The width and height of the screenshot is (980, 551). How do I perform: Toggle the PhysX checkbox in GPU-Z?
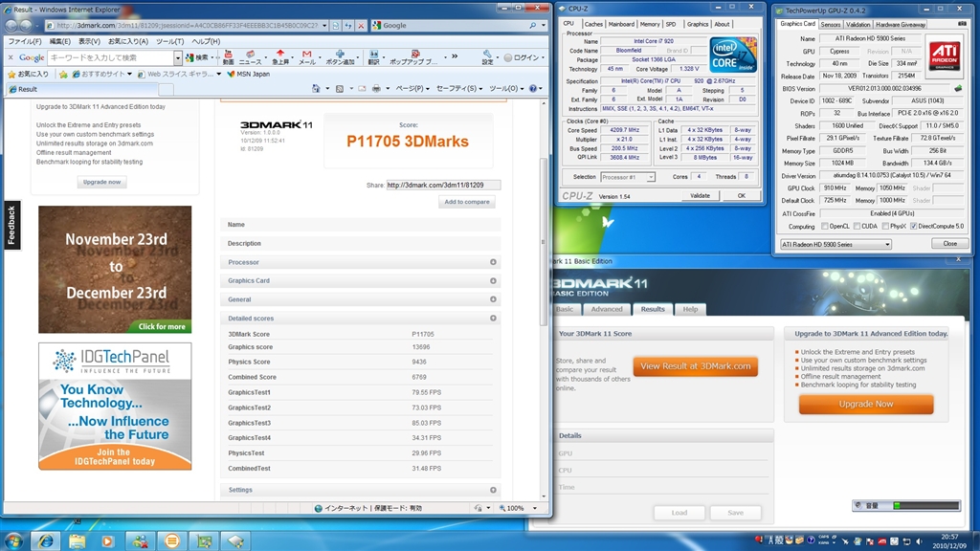tap(885, 226)
